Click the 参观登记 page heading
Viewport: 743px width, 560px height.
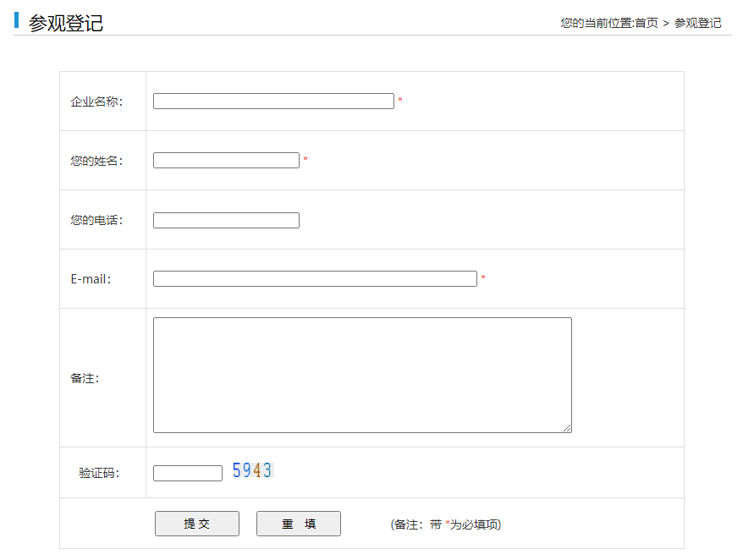pyautogui.click(x=66, y=23)
